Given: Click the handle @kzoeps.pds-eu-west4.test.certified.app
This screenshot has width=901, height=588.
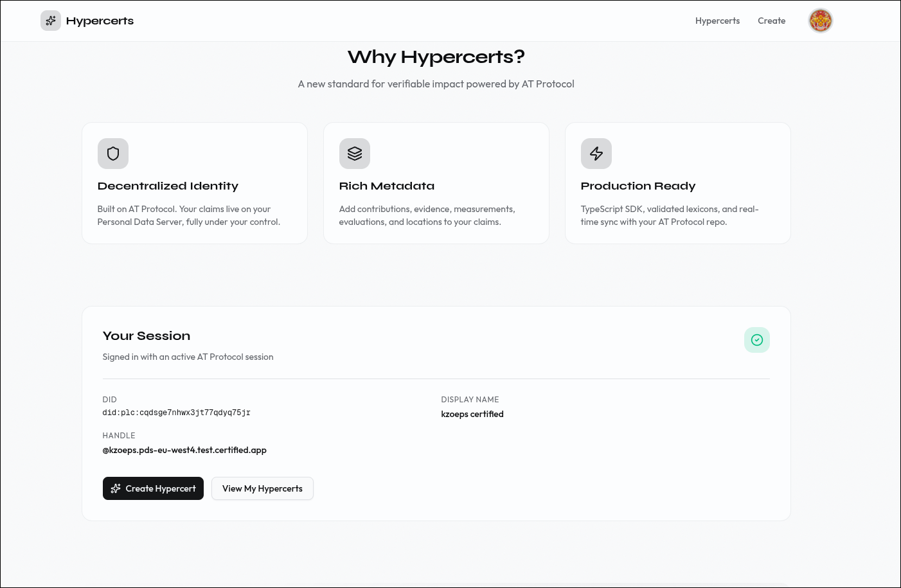Looking at the screenshot, I should click(x=184, y=450).
